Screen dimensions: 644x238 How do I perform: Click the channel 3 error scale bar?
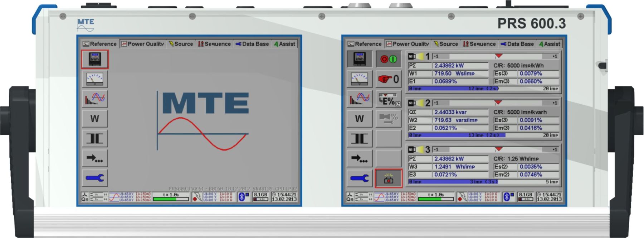496,149
